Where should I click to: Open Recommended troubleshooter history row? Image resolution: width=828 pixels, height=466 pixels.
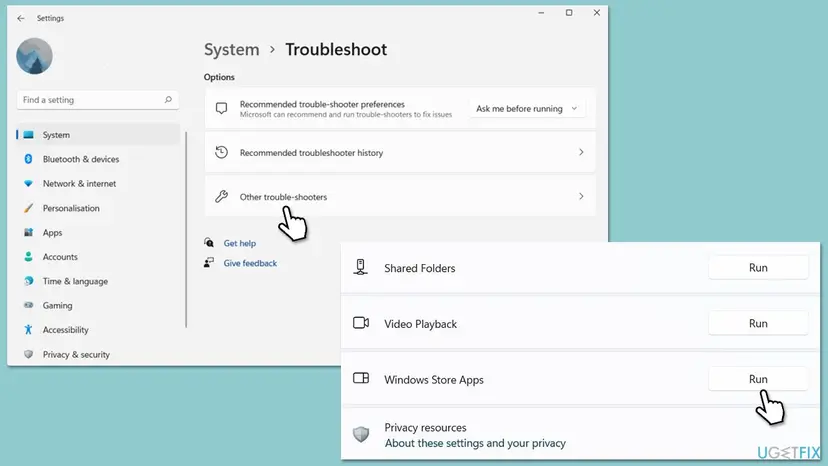[400, 152]
